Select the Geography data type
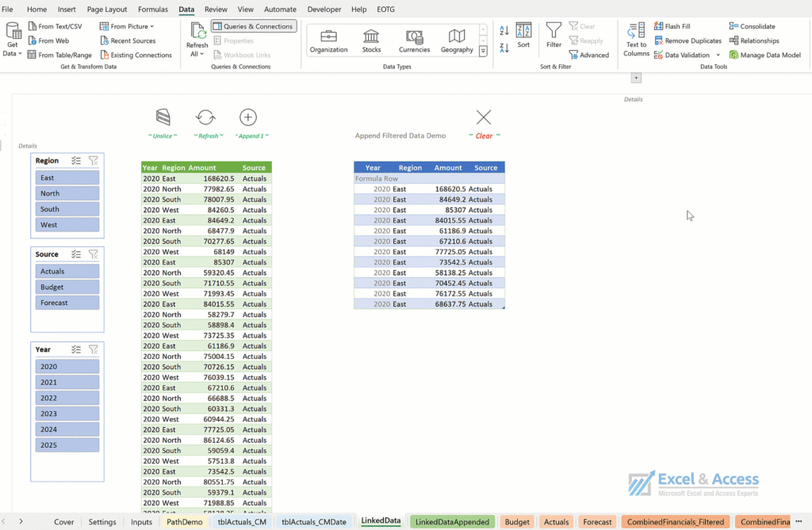Image resolution: width=812 pixels, height=530 pixels. point(457,40)
